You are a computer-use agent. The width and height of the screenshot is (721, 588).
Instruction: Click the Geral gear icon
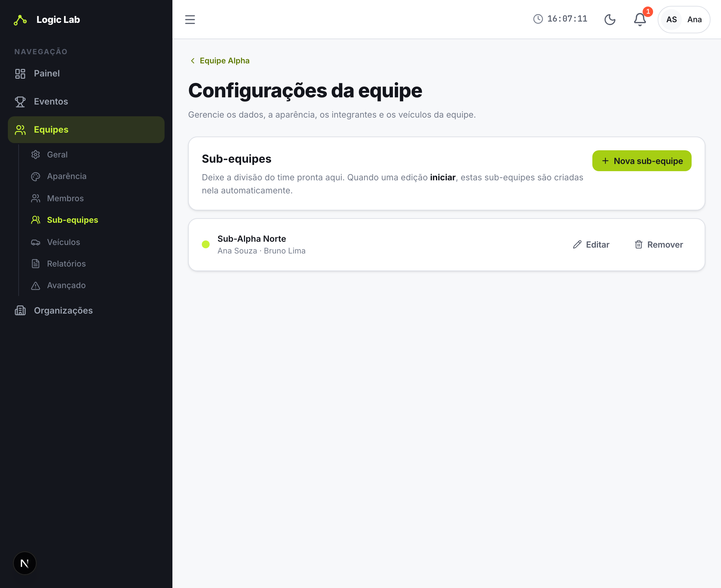36,155
